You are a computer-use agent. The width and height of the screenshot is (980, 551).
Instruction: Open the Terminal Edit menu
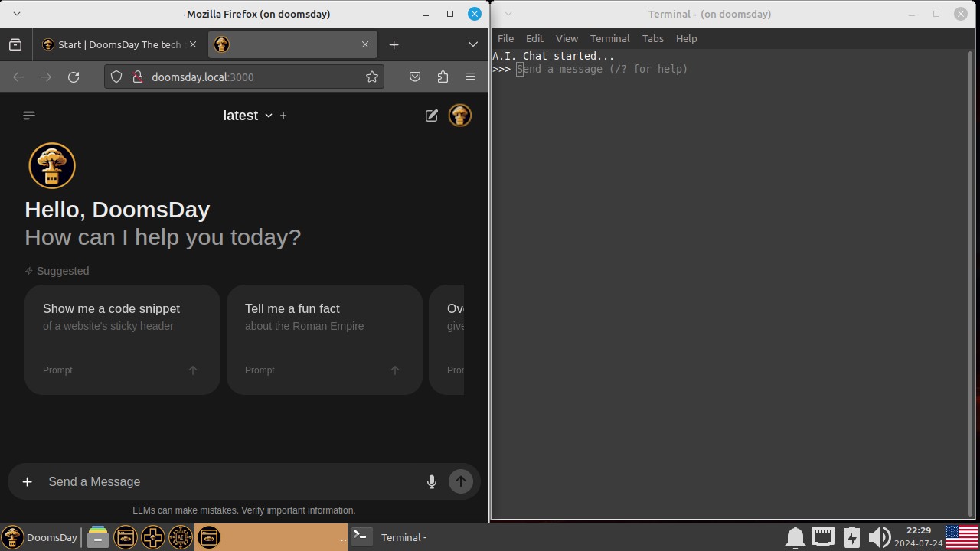(x=534, y=38)
